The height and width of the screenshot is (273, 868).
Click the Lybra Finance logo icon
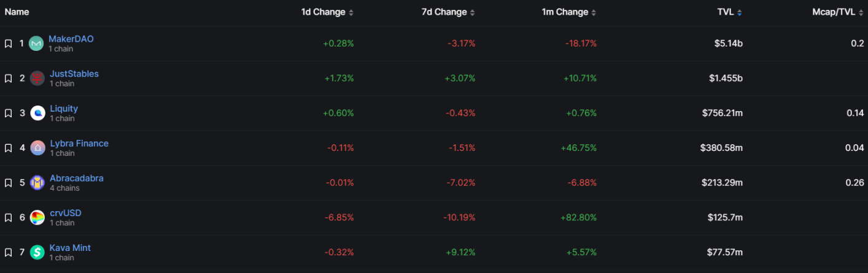[37, 148]
